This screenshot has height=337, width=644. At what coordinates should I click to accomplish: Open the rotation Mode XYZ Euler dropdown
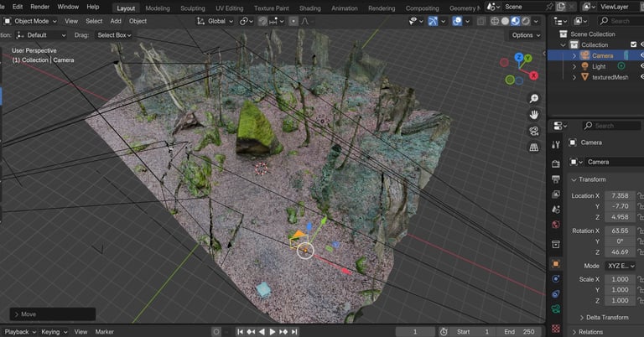[620, 266]
